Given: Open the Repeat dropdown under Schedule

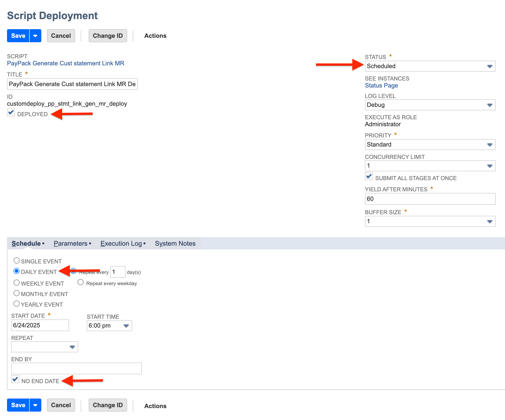Looking at the screenshot, I should [x=72, y=347].
